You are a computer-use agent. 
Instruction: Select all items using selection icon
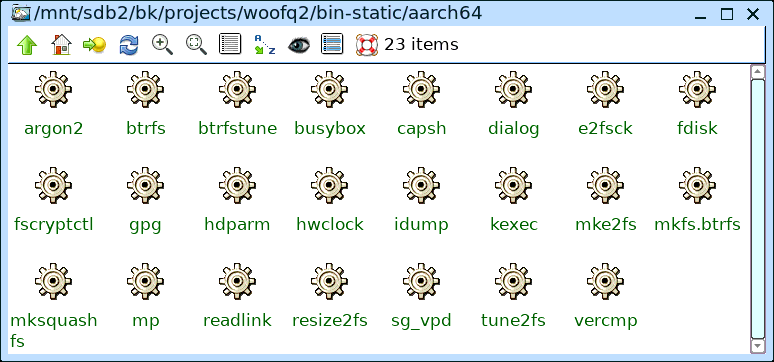332,44
